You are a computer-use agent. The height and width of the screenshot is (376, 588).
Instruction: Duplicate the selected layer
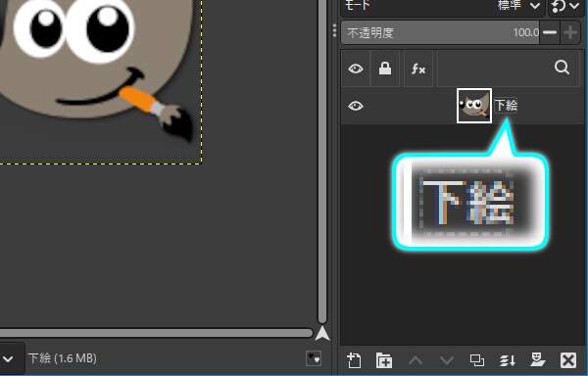pyautogui.click(x=477, y=360)
